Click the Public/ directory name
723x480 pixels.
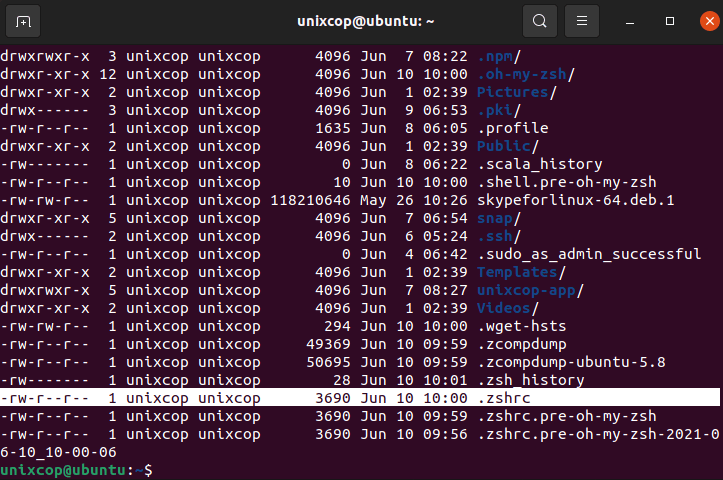point(508,147)
